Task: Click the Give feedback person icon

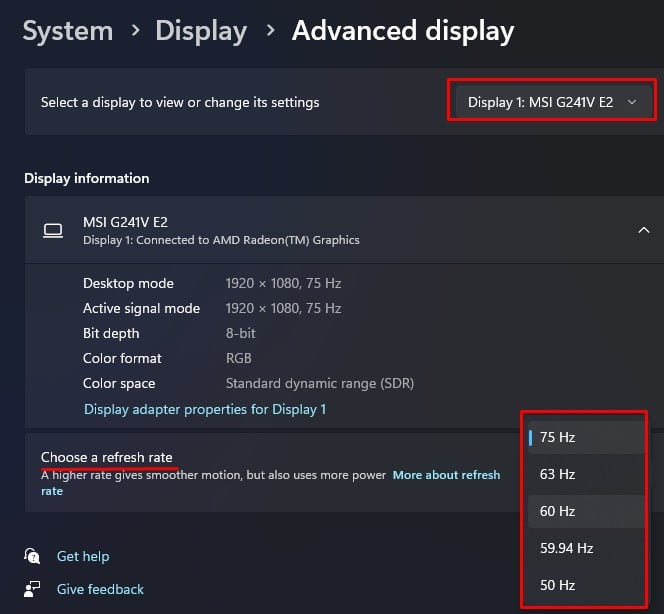Action: (32, 589)
